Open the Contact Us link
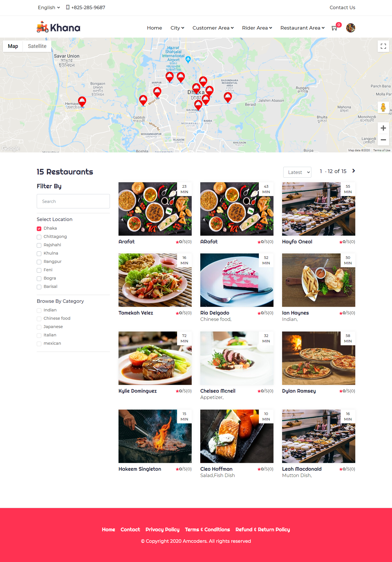The width and height of the screenshot is (392, 562). tap(342, 7)
